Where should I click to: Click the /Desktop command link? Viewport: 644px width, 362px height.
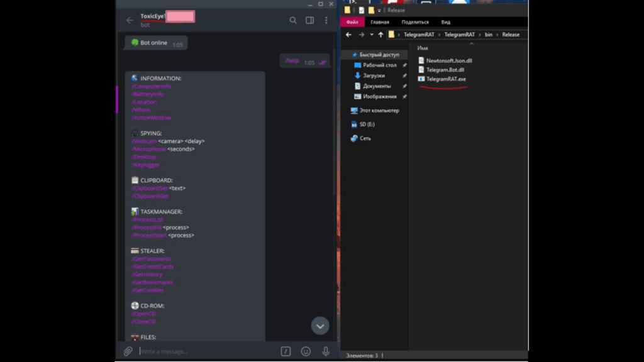(144, 156)
